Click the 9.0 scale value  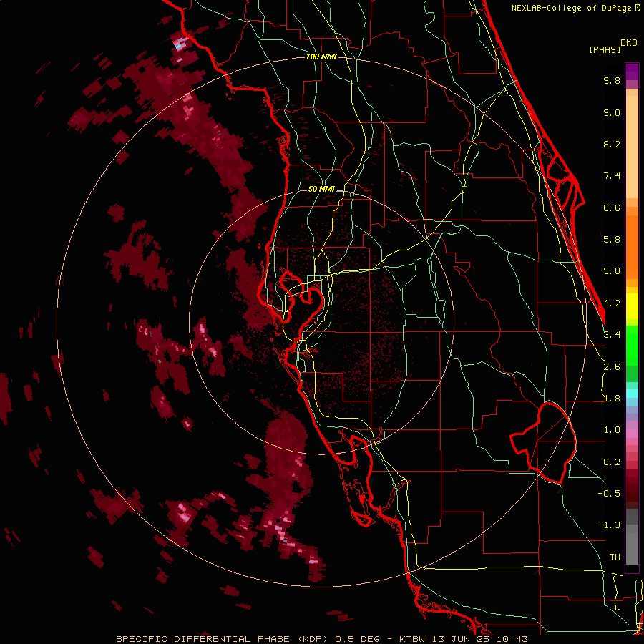point(612,112)
